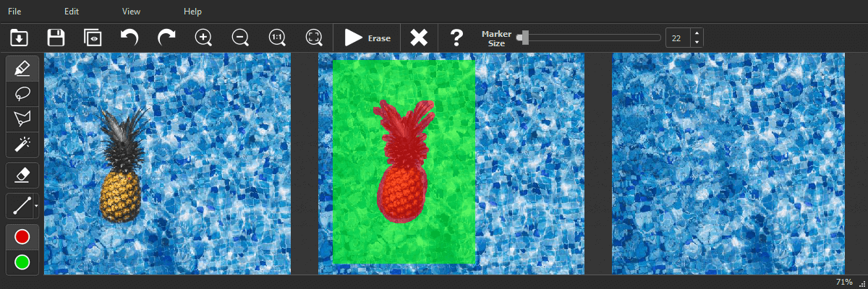Reset zoom to 1:1 actual size
The image size is (868, 289).
click(x=277, y=38)
